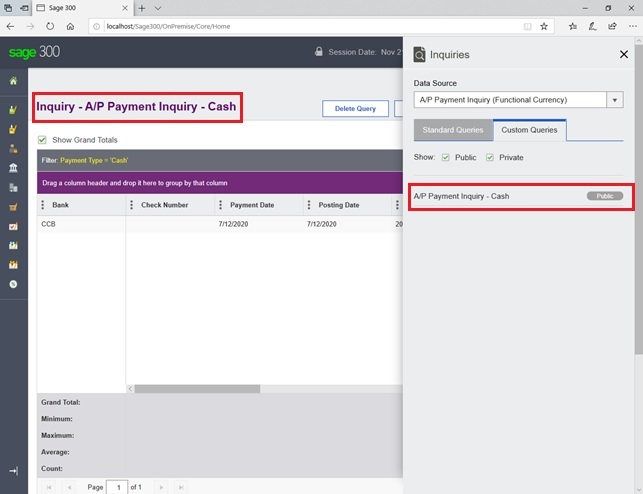643x494 pixels.
Task: Switch to the Custom Queries tab
Action: click(x=529, y=130)
